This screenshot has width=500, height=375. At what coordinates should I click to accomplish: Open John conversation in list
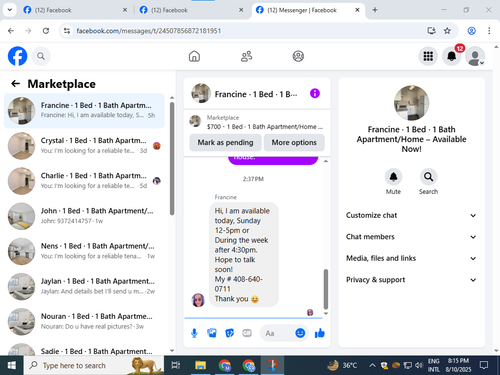pyautogui.click(x=84, y=216)
